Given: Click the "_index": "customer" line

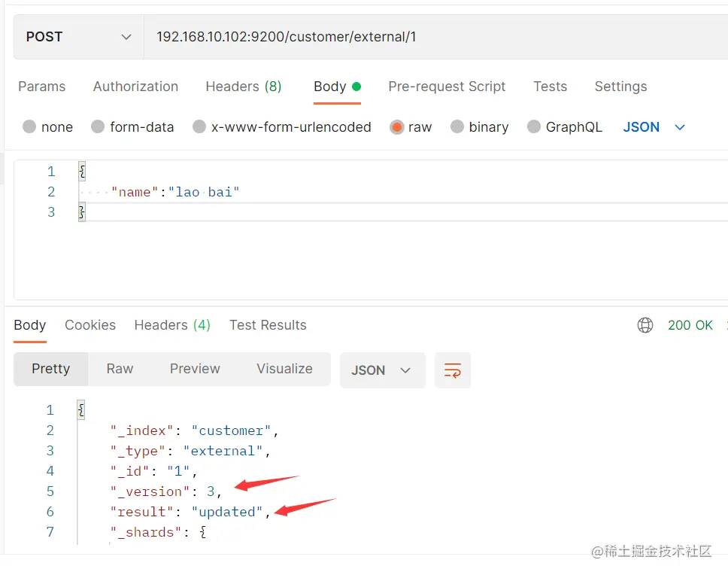Looking at the screenshot, I should click(x=194, y=430).
